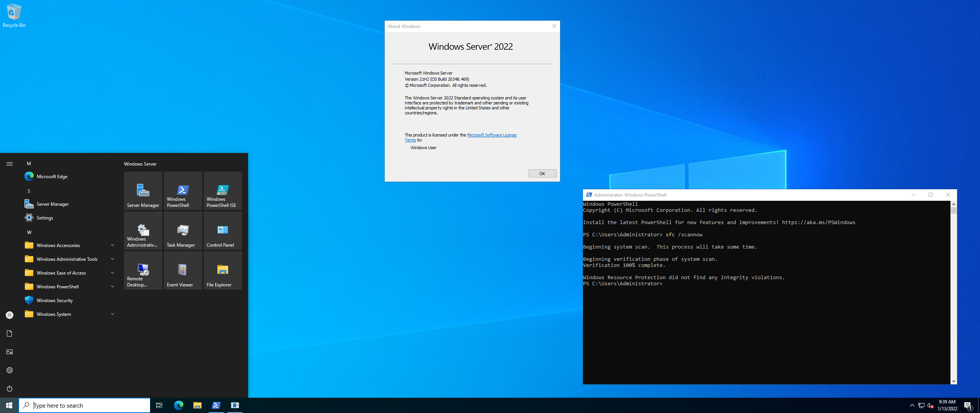Click Show desktop strip at taskbar end
Screen dimensions: 980x413
coord(979,405)
